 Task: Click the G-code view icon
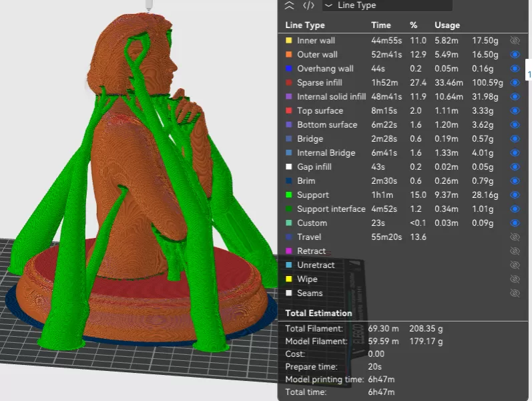(308, 5)
